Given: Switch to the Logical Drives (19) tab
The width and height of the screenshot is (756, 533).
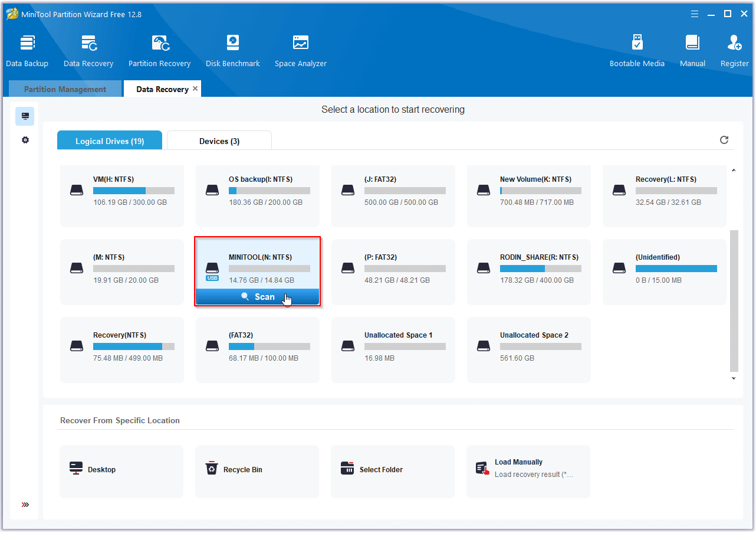Looking at the screenshot, I should click(x=110, y=140).
